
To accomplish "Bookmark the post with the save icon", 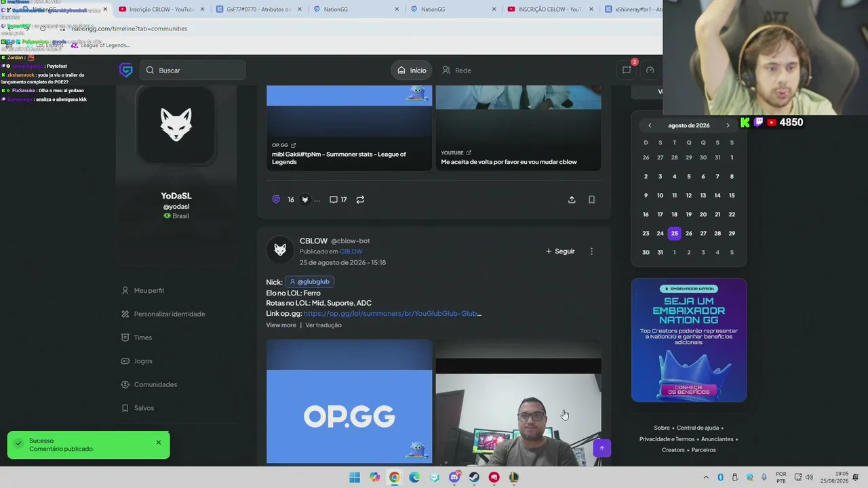I will coord(591,200).
